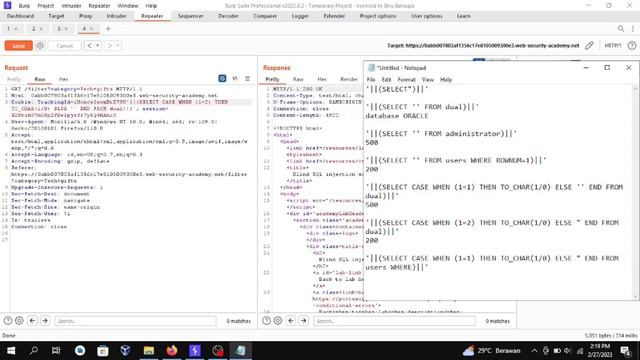Open the Project options tab

[x=378, y=16]
